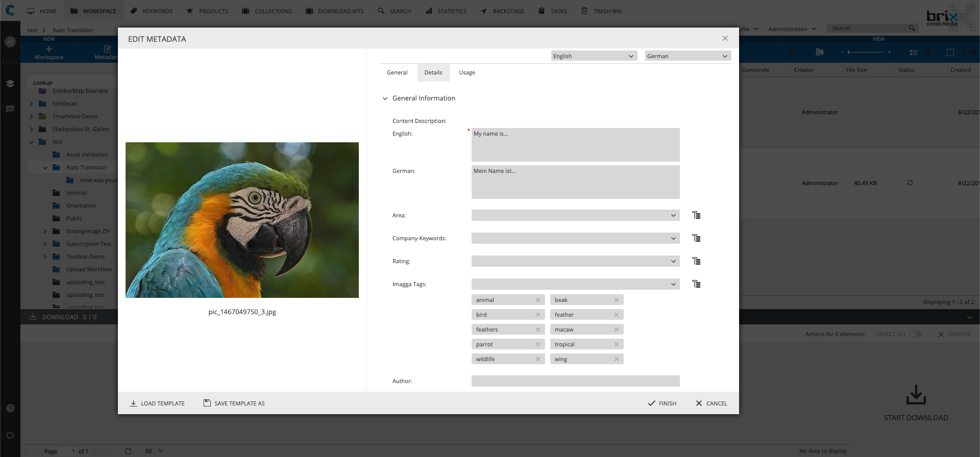Click the FINISH button
Screen dimensions: 980x457
[662, 403]
